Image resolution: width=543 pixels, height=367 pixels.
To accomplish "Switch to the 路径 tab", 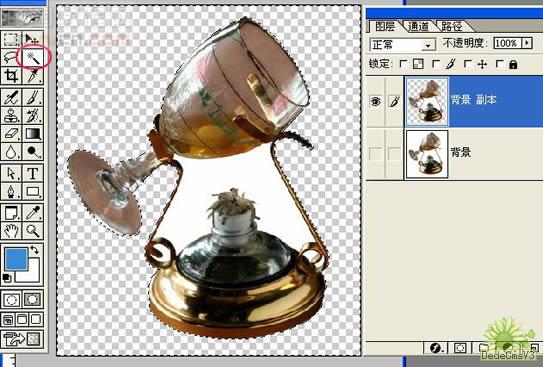I will tap(452, 26).
